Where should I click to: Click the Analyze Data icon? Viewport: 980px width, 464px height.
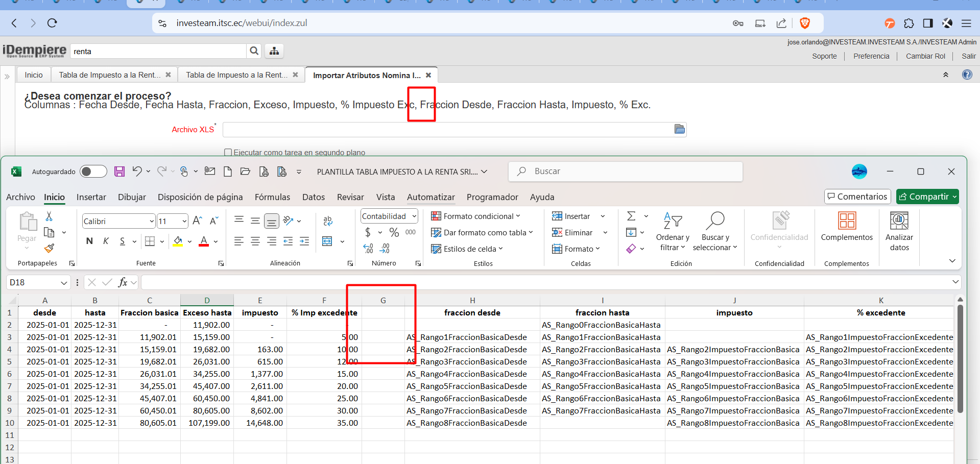(x=899, y=231)
